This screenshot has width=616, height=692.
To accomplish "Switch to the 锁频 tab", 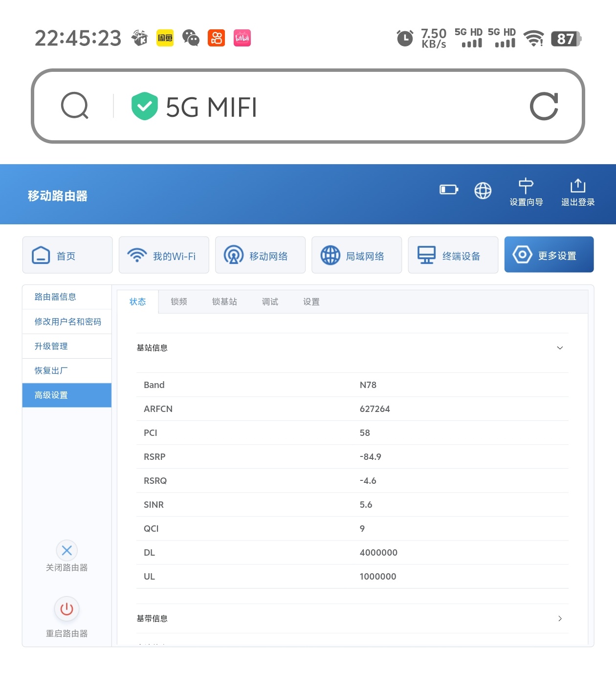I will click(179, 302).
